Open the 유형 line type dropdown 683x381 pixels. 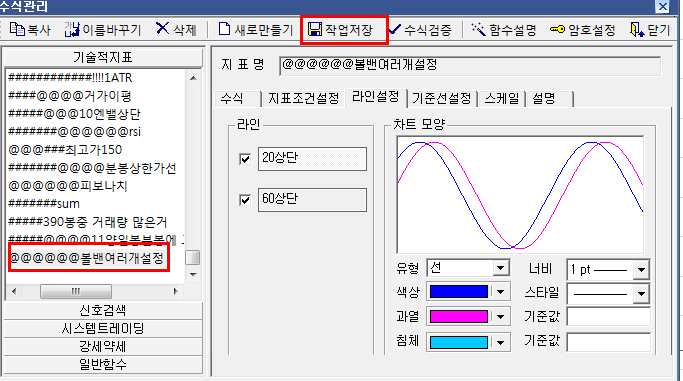click(501, 268)
